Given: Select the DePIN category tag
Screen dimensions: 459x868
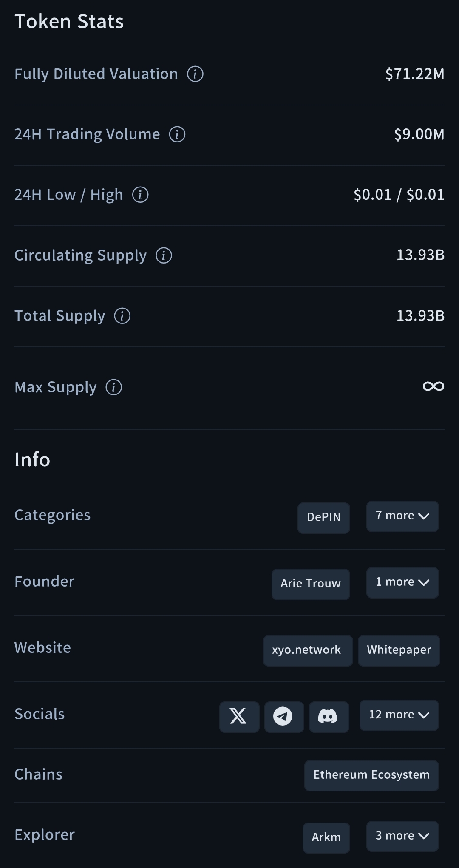Looking at the screenshot, I should point(323,518).
